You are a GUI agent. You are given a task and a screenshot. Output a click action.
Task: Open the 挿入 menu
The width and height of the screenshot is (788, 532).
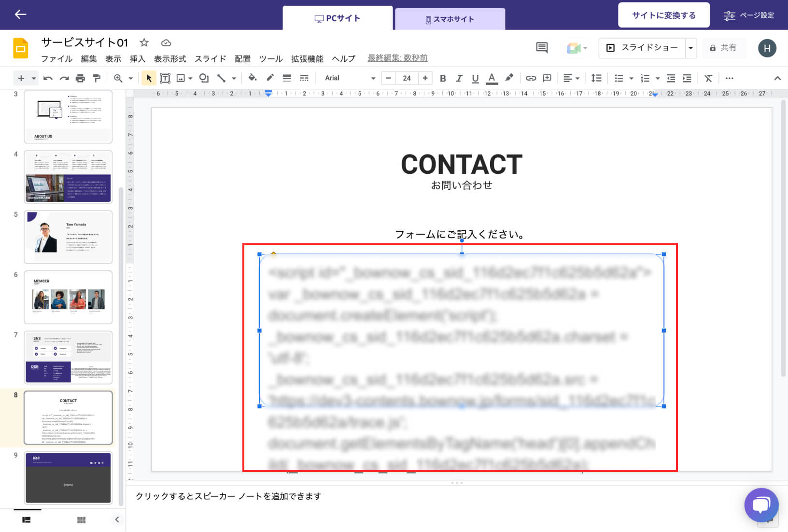137,59
